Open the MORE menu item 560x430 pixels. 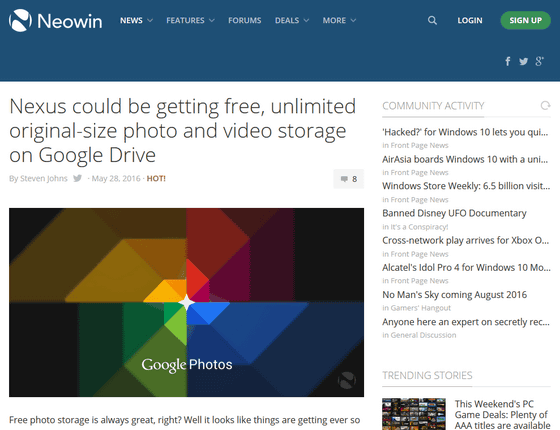[x=334, y=20]
